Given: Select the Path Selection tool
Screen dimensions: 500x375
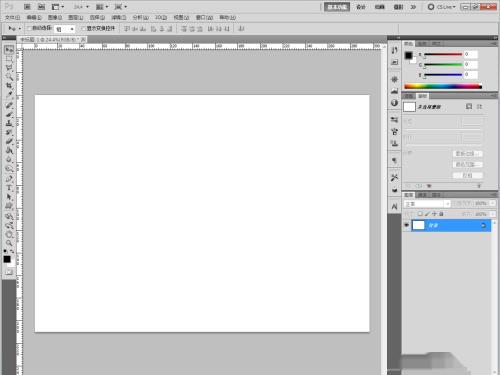Looking at the screenshot, I should click(x=9, y=197).
